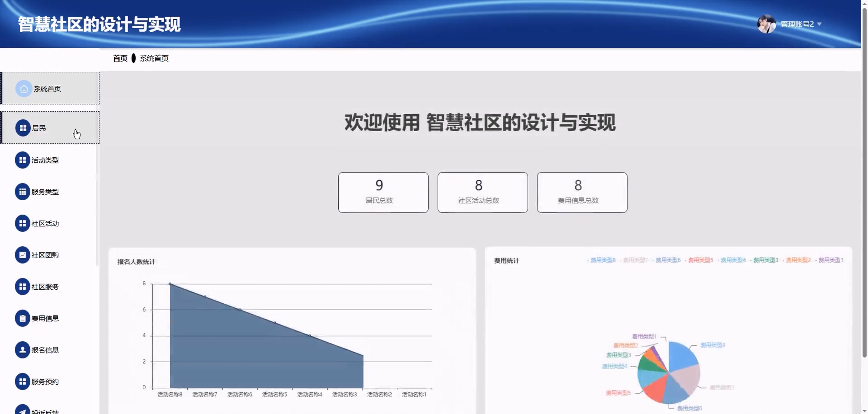Open the 费用信息总数 statistic card
Image resolution: width=868 pixels, height=414 pixels.
(x=582, y=192)
